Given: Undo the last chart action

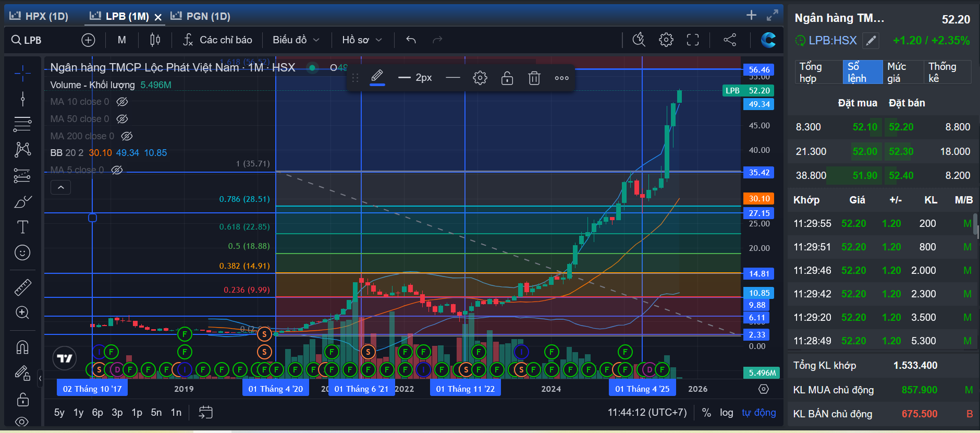Looking at the screenshot, I should [411, 40].
